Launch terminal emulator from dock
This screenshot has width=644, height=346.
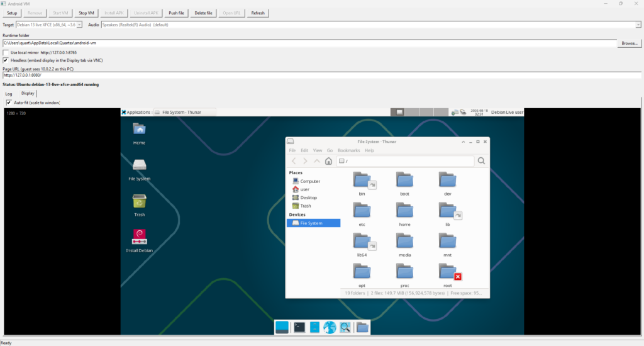pos(299,327)
